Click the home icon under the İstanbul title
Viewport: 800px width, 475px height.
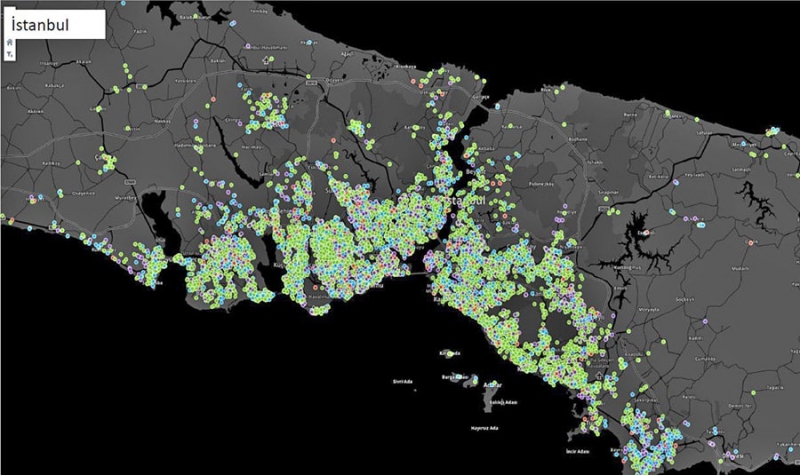pos(9,43)
